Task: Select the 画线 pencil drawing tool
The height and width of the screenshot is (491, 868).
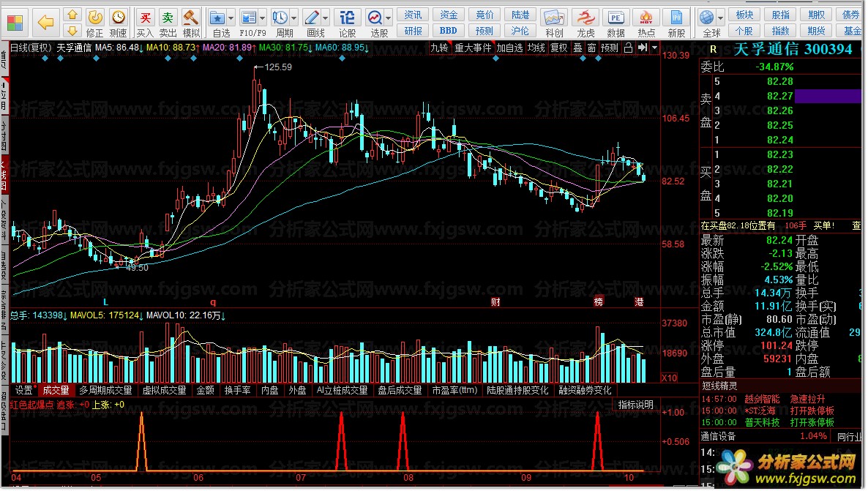Action: (x=312, y=18)
